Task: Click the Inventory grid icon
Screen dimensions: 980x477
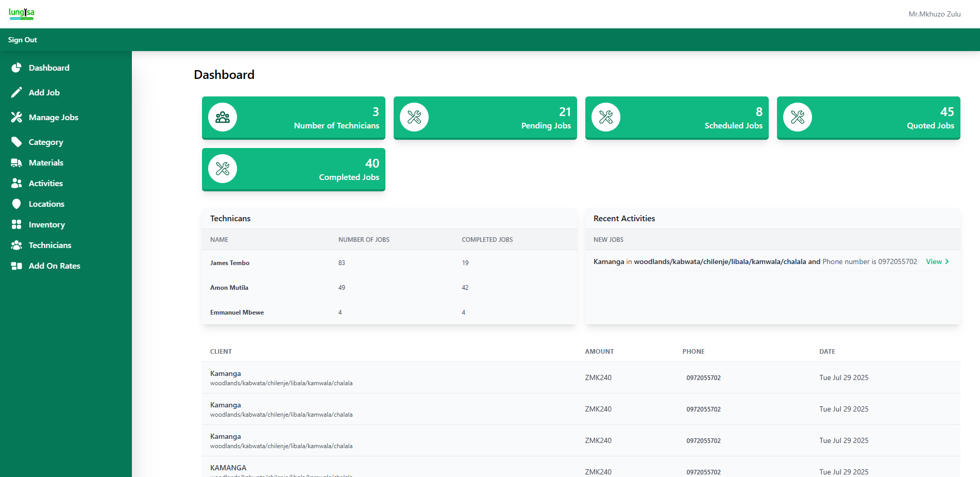Action: 16,224
